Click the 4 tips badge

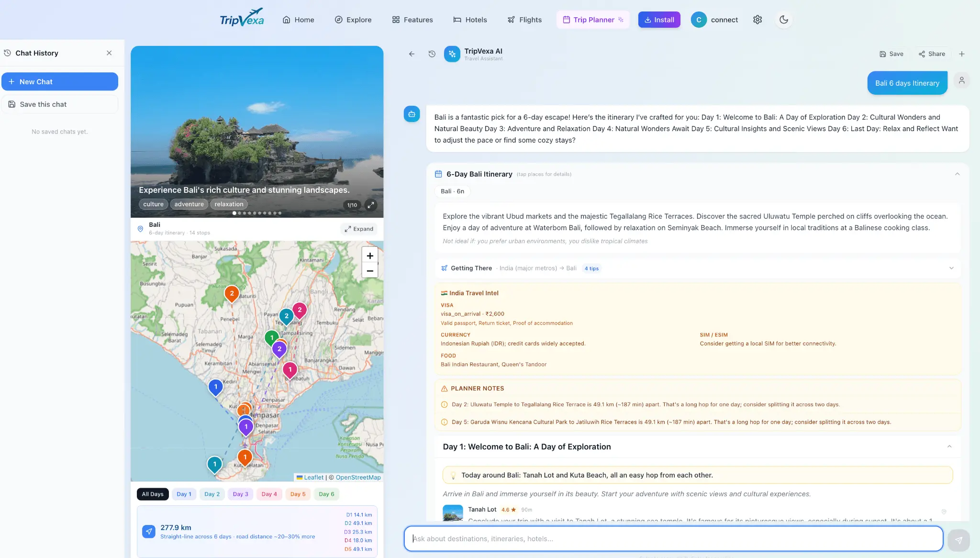point(591,268)
